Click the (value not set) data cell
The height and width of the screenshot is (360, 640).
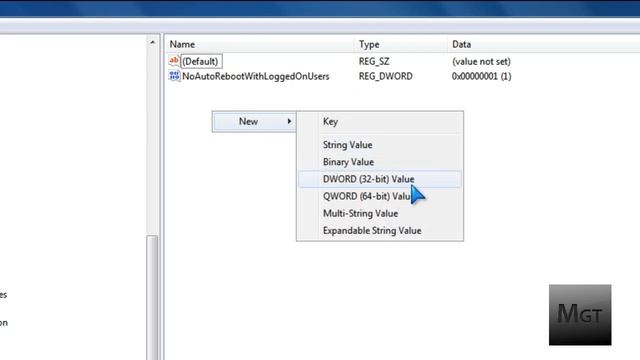(x=481, y=62)
